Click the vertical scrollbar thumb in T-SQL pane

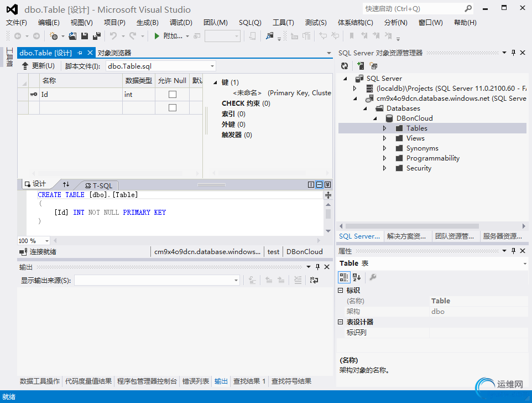click(328, 214)
